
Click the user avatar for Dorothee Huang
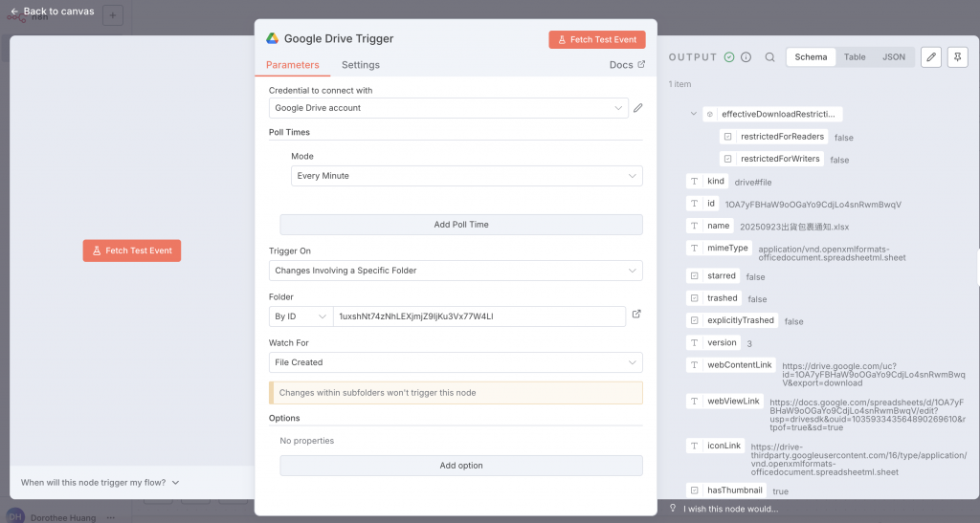[15, 516]
